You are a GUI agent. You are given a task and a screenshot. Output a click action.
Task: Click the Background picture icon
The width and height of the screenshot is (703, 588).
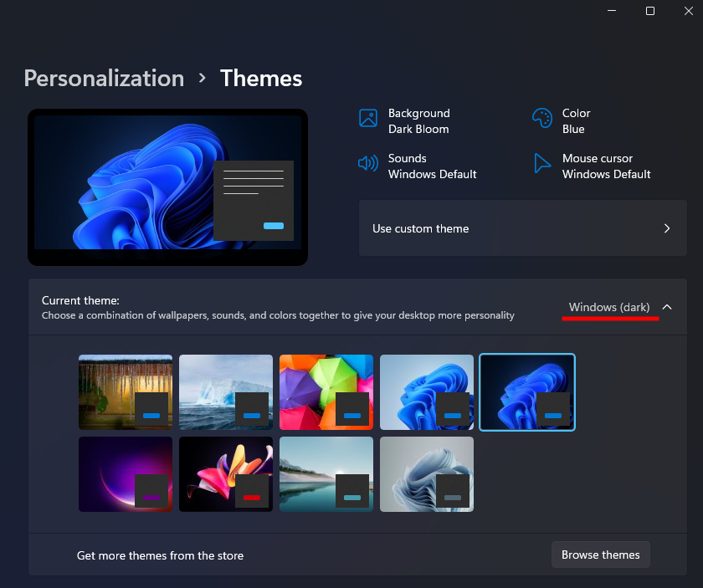coord(368,118)
